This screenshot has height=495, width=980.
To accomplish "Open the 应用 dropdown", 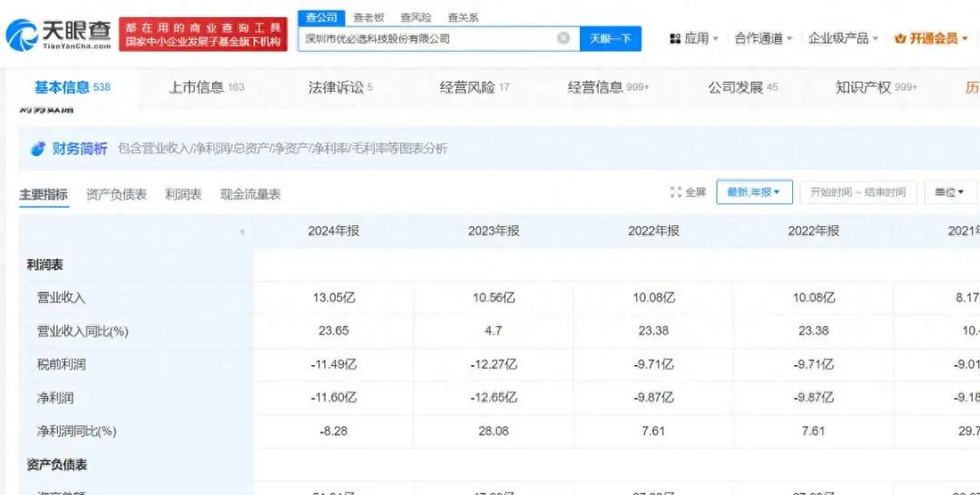I will pos(694,39).
